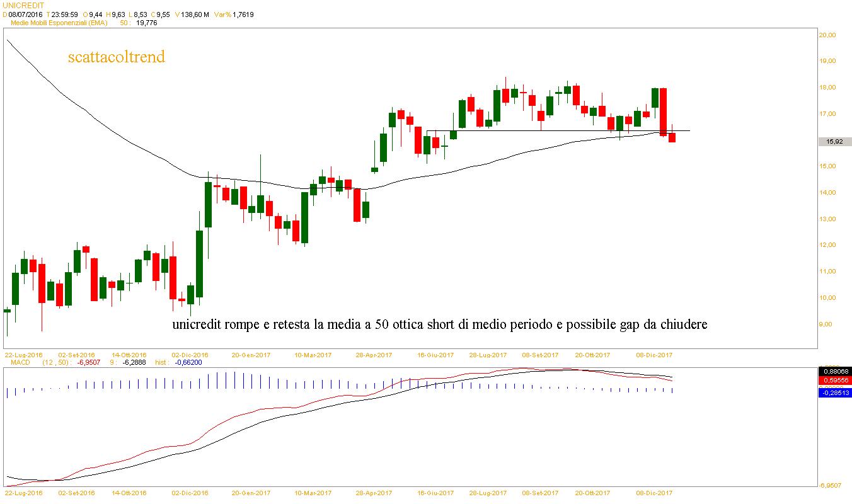
Task: Click the high price value 9,63
Action: (x=118, y=14)
